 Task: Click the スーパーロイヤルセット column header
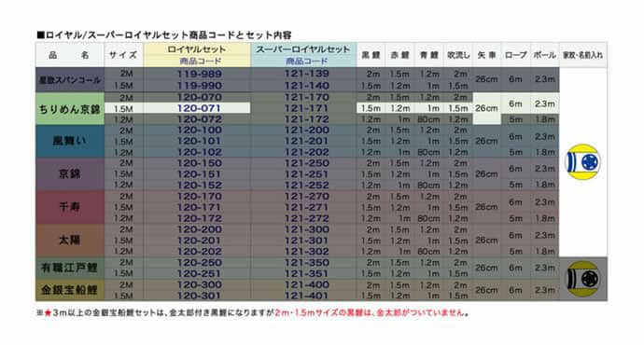point(303,55)
